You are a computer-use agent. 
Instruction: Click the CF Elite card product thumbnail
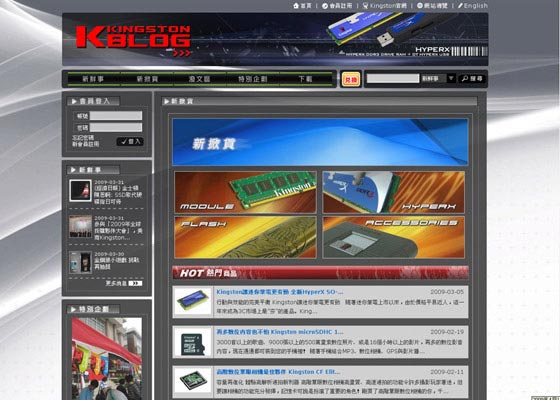tap(192, 381)
